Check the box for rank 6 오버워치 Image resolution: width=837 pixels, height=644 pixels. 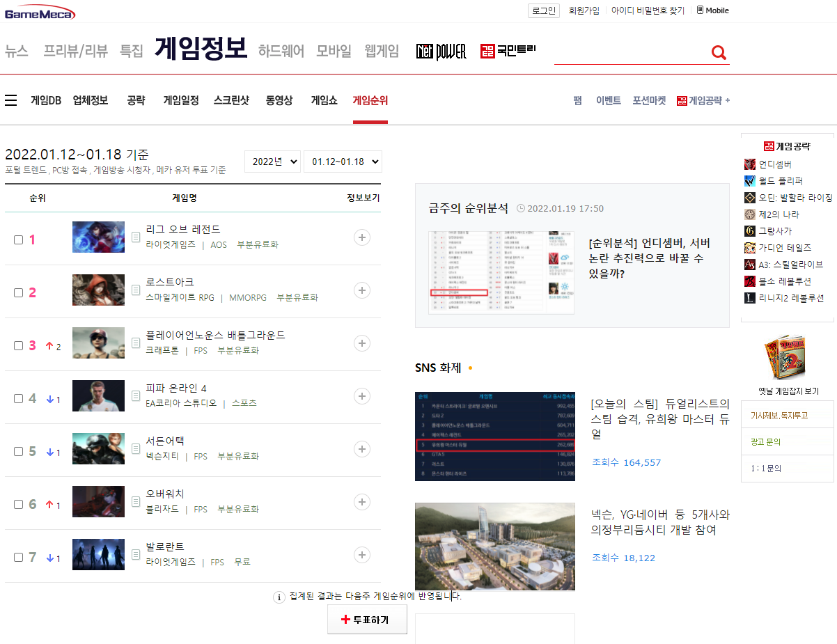(x=19, y=504)
